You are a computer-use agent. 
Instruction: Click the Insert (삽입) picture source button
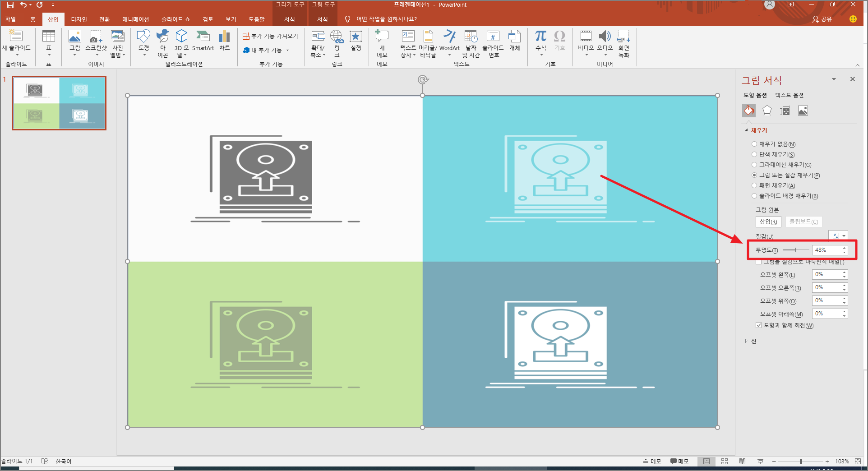[x=768, y=222]
